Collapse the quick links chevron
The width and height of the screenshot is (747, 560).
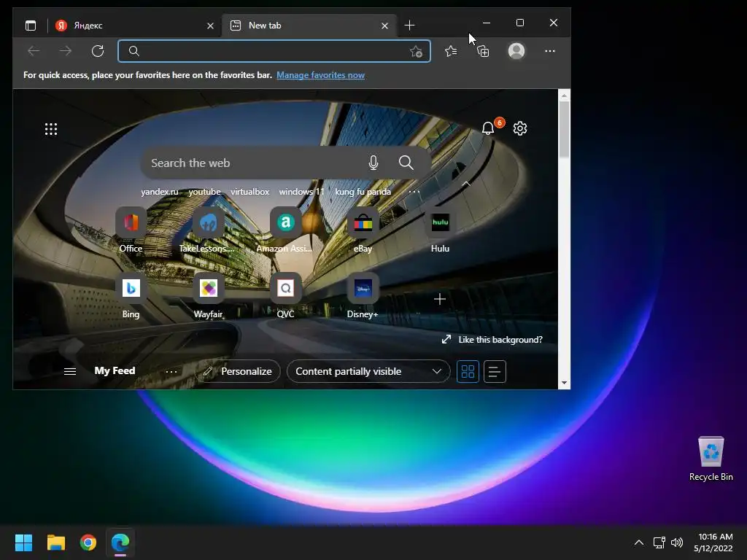[466, 183]
